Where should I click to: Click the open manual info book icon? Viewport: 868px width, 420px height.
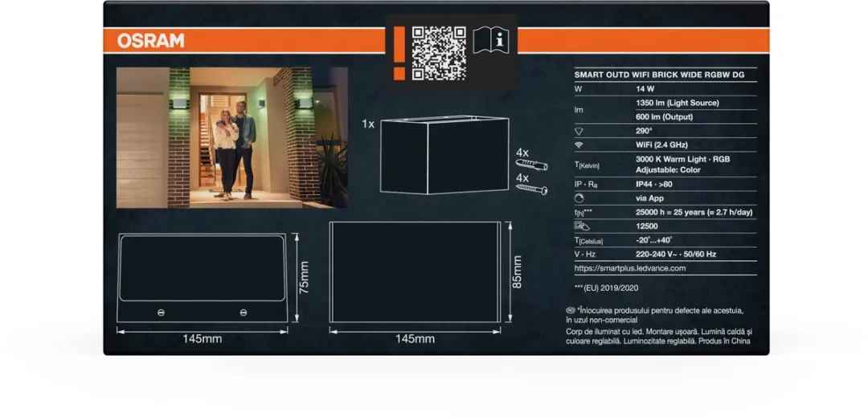pos(490,40)
